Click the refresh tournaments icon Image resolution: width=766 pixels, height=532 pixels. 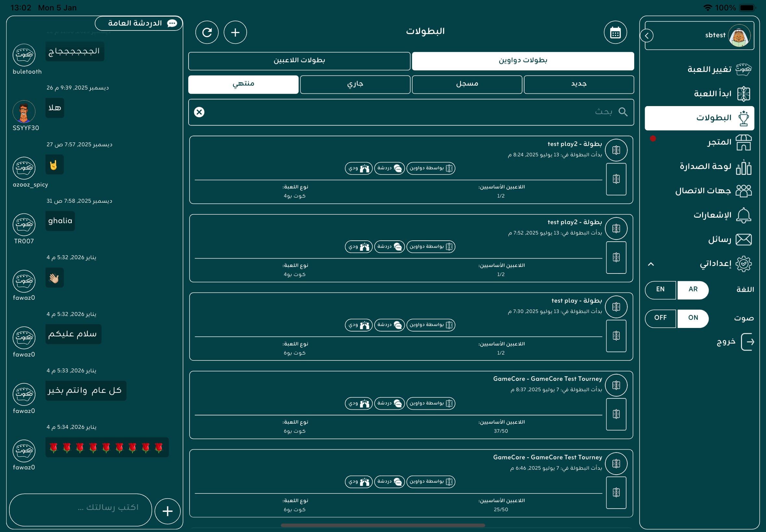point(207,32)
